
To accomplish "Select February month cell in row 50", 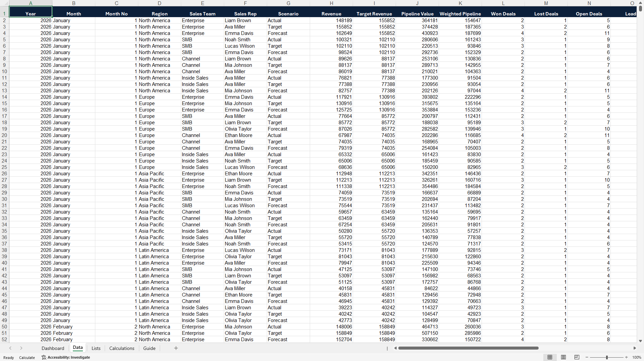I will tap(73, 327).
